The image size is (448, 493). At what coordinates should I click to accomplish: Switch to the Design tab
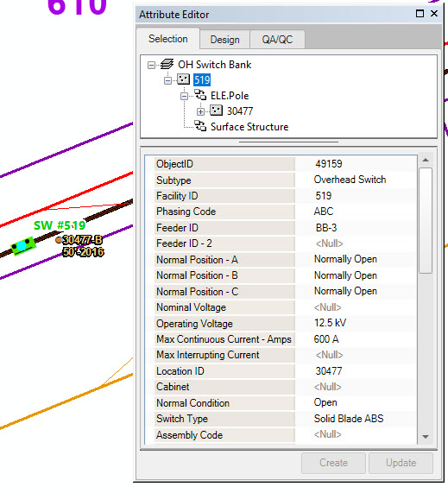(x=224, y=40)
